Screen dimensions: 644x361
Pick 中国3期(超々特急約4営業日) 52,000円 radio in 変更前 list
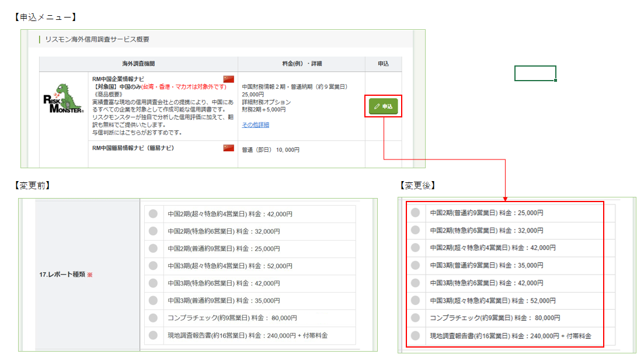click(x=153, y=266)
